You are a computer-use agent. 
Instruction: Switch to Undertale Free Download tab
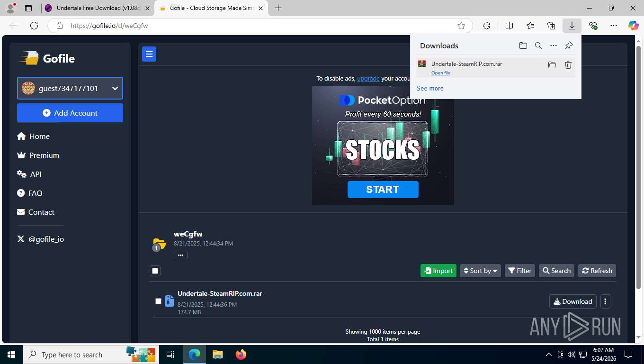[x=98, y=8]
